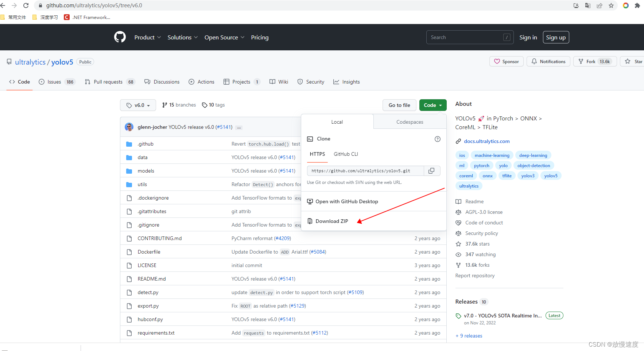Screen dimensions: 644x351
Task: Expand the Product menu
Action: [148, 37]
